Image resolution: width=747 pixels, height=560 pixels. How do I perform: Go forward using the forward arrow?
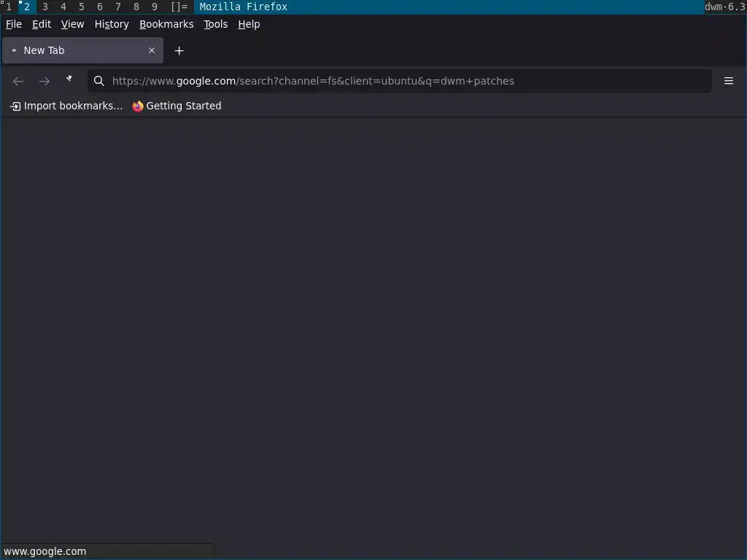(44, 82)
